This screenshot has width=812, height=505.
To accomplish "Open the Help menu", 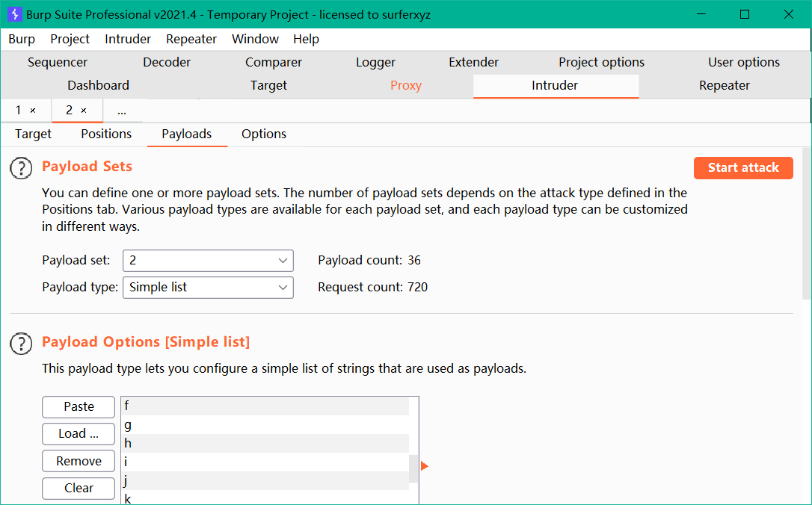I will pyautogui.click(x=306, y=39).
